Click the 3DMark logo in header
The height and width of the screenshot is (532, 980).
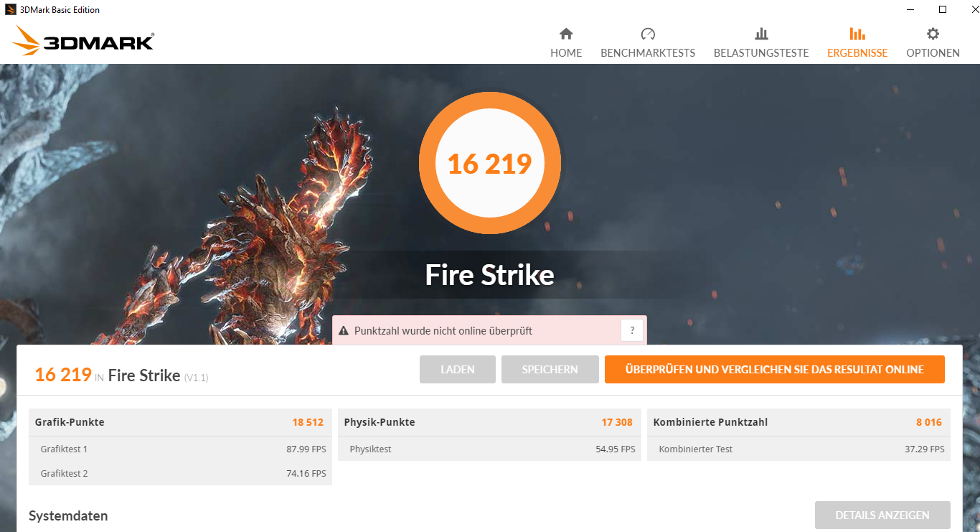(x=83, y=41)
